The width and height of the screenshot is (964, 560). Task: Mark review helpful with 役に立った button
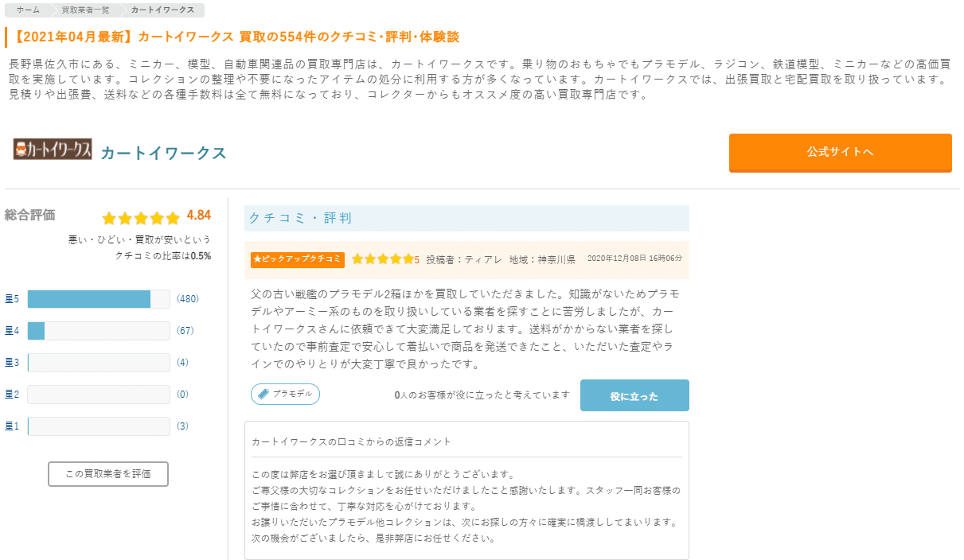(634, 395)
